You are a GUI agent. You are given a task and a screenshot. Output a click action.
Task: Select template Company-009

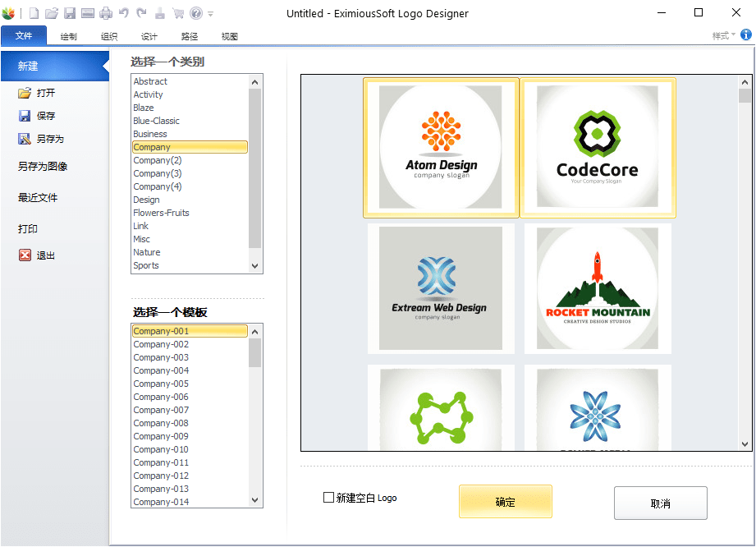pyautogui.click(x=190, y=437)
